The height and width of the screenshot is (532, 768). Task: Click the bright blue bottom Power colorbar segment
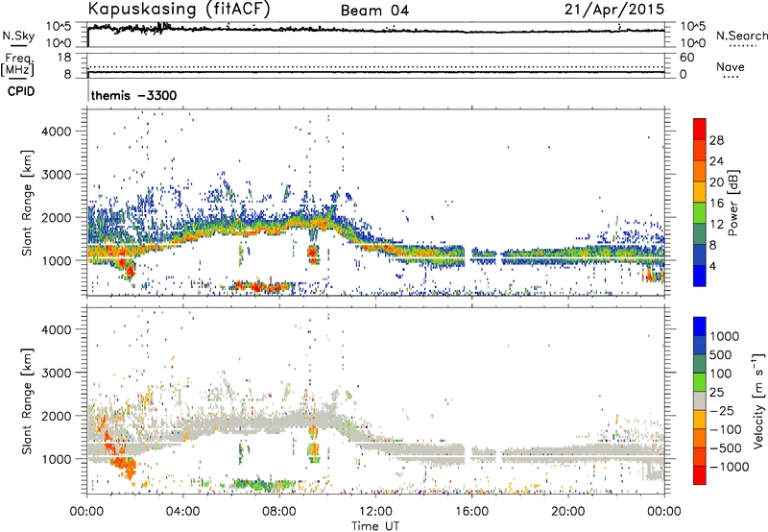pyautogui.click(x=700, y=276)
